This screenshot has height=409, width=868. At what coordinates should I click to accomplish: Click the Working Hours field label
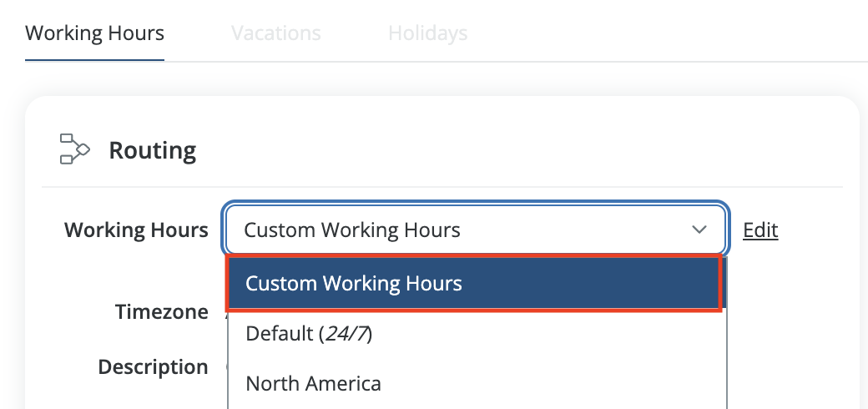tap(136, 230)
